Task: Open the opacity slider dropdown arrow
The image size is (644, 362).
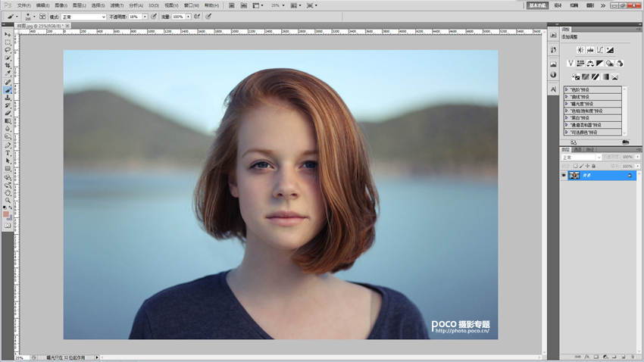Action: point(145,17)
